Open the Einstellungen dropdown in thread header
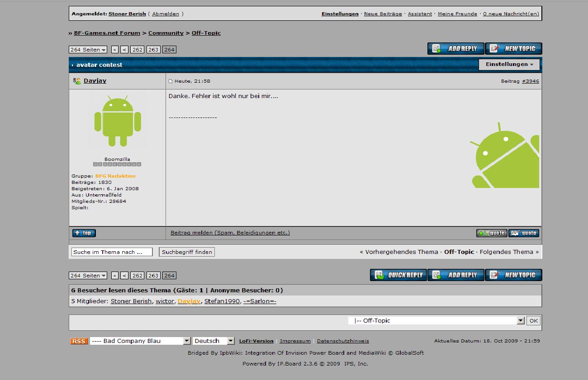The width and height of the screenshot is (588, 380). click(x=509, y=65)
